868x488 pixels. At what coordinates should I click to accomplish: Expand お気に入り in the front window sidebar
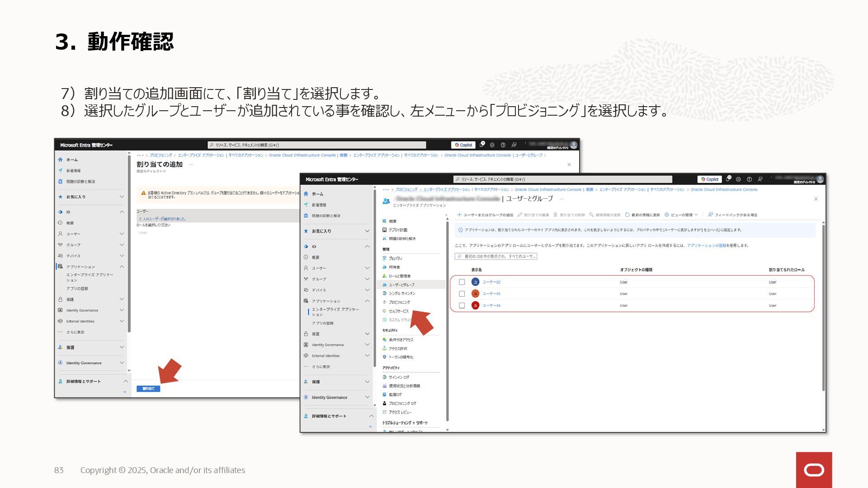(367, 231)
